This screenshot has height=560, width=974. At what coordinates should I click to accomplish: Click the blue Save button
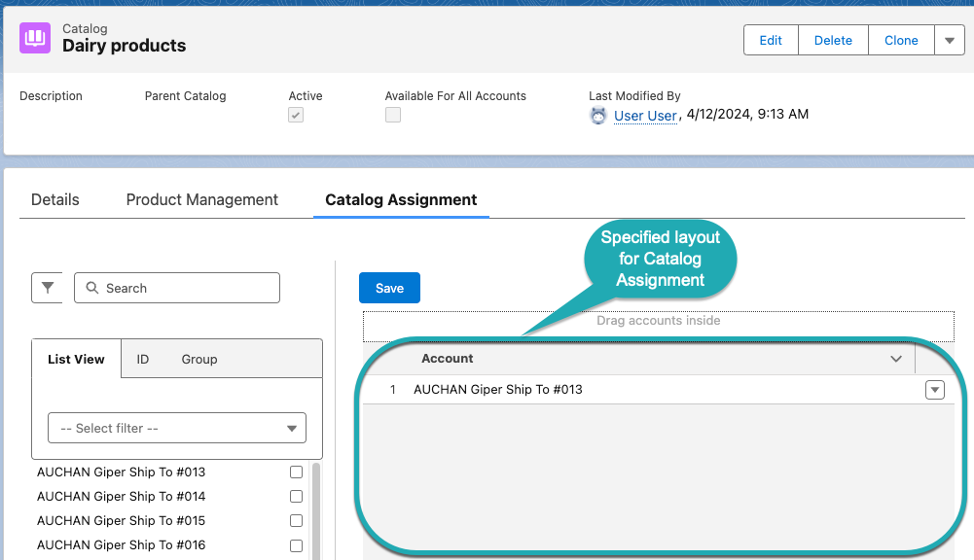[x=389, y=288]
